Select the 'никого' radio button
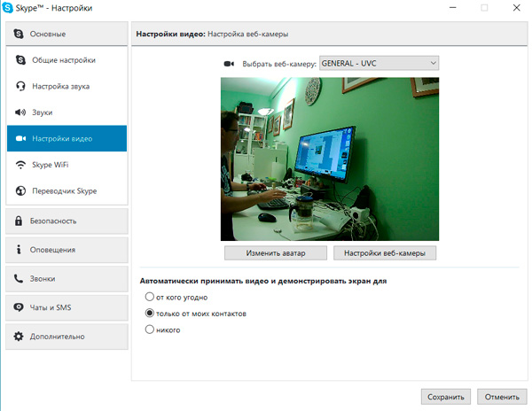Image resolution: width=532 pixels, height=411 pixels. tap(149, 330)
